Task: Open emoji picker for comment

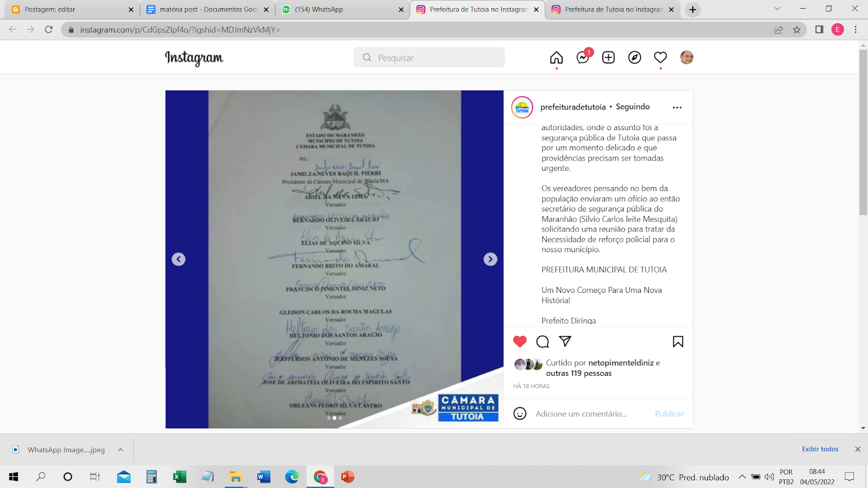Action: coord(520,414)
